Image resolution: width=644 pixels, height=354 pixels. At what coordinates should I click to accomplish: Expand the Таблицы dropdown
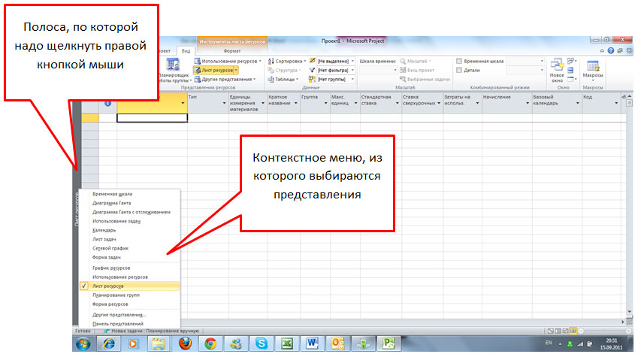pyautogui.click(x=297, y=79)
